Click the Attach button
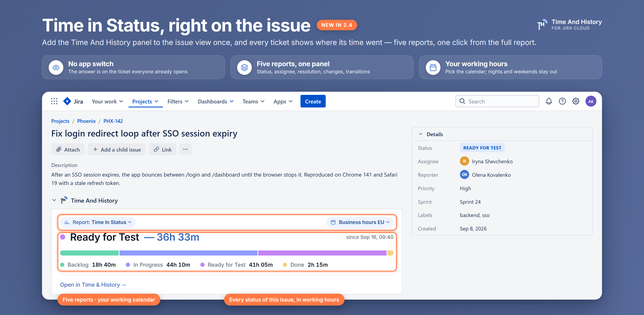This screenshot has height=315, width=644. [x=68, y=149]
